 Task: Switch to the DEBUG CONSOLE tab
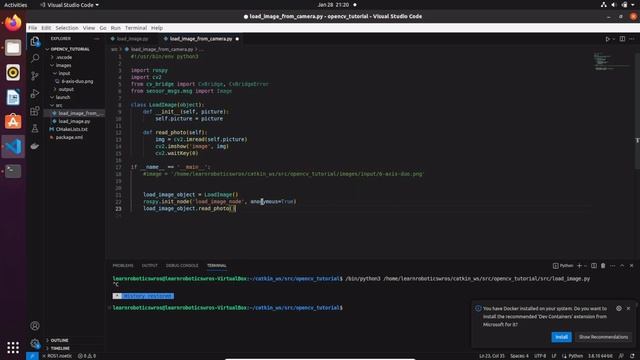182,266
